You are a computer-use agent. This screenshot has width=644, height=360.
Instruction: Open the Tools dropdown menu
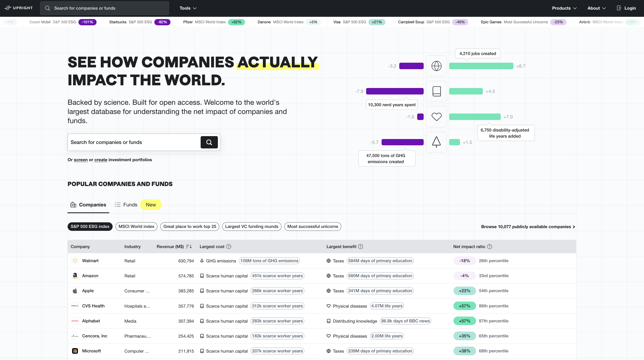click(x=187, y=8)
